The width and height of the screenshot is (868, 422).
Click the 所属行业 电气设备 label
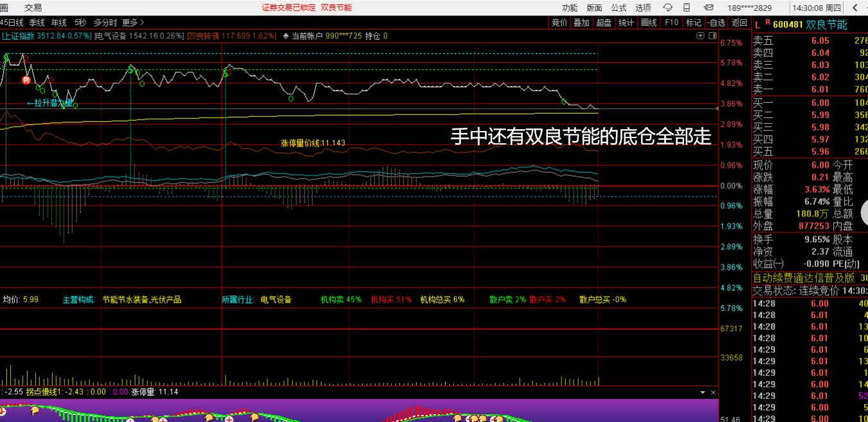coord(257,299)
